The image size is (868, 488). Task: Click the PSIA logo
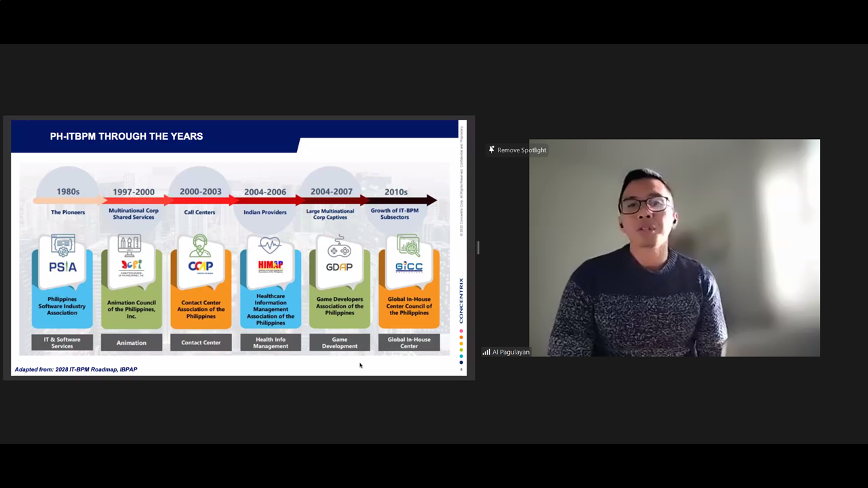(x=62, y=267)
